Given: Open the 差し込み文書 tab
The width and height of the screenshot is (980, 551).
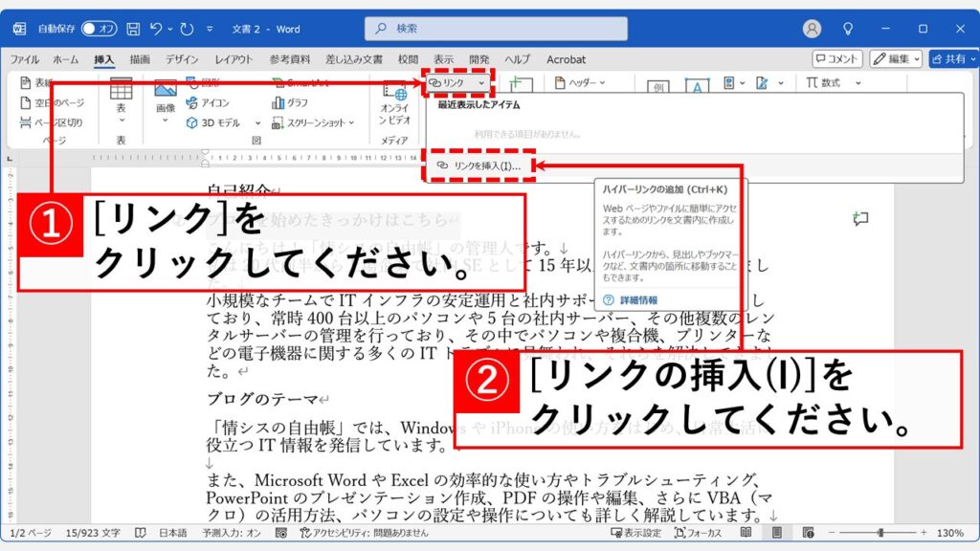Looking at the screenshot, I should click(354, 59).
